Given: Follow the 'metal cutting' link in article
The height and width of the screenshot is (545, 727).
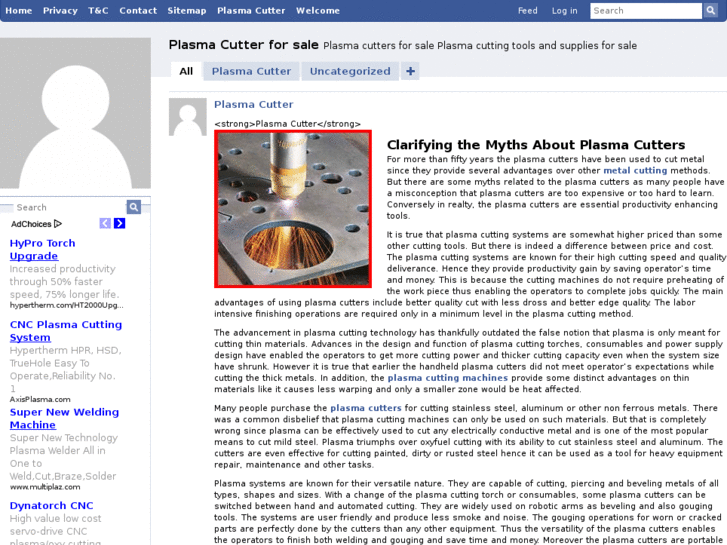Looking at the screenshot, I should 635,170.
